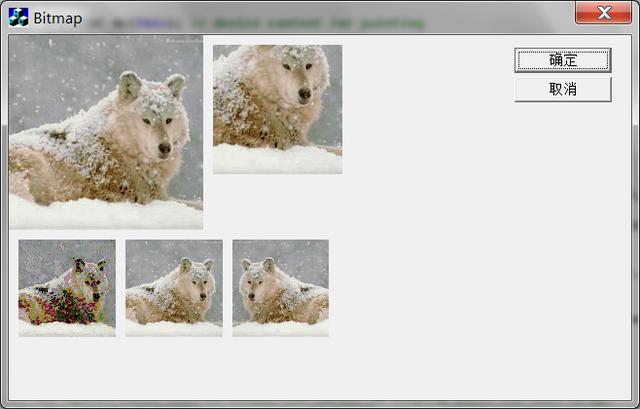Click the "Bitmap" window title text
Image resolution: width=640 pixels, height=409 pixels.
coord(58,18)
